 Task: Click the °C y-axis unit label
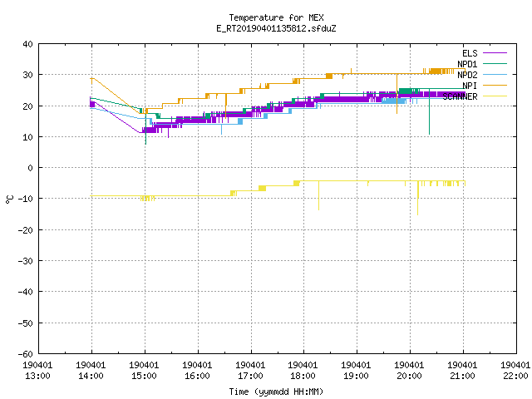(10, 199)
